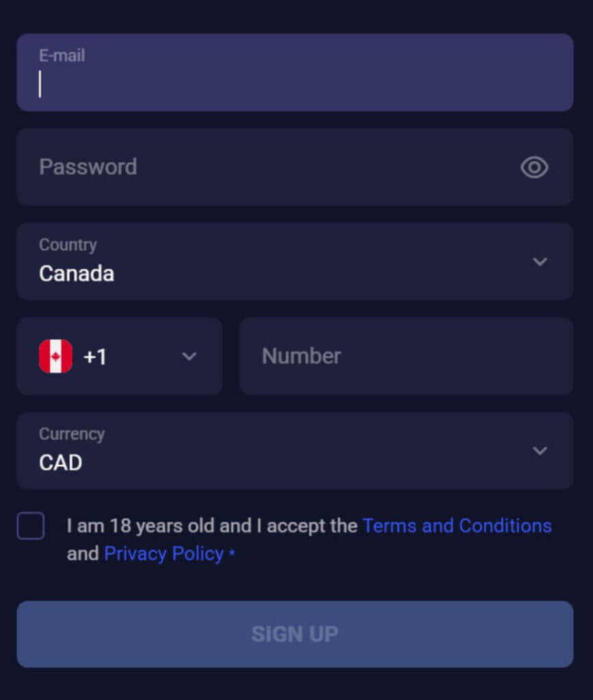
Task: Show password using the eye icon
Action: (x=534, y=167)
